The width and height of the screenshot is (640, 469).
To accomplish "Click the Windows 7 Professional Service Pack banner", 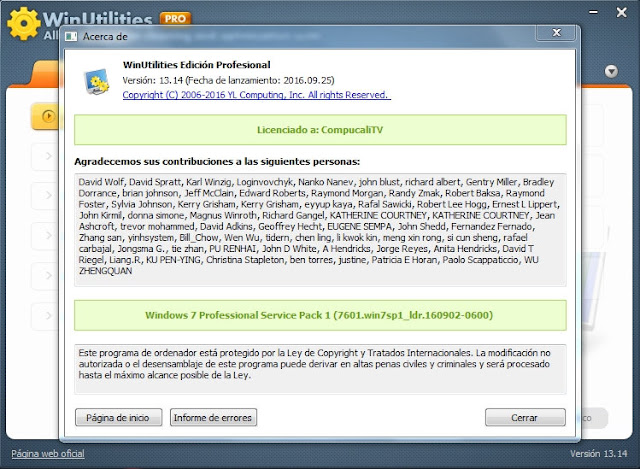I will click(x=320, y=316).
